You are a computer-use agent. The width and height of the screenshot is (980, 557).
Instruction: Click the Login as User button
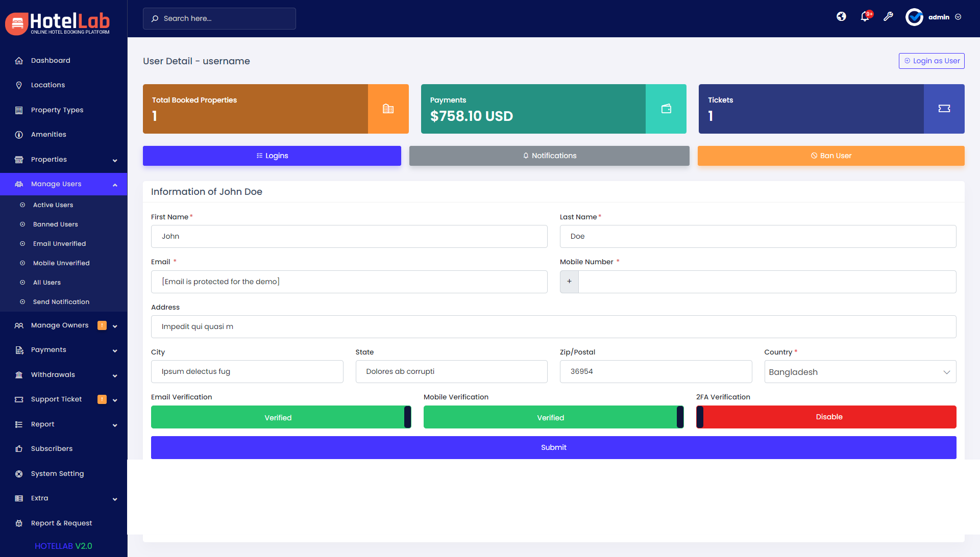coord(931,61)
